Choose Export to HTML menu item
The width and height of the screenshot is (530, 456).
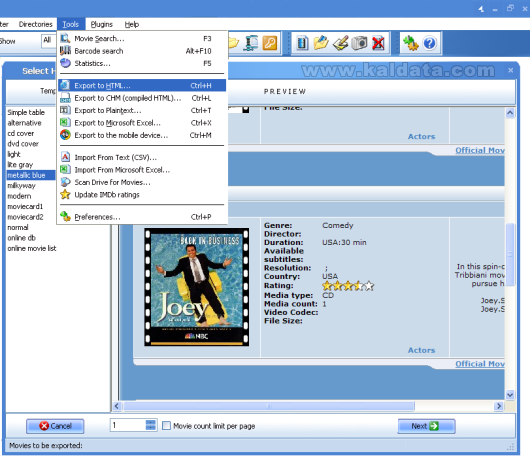tap(142, 86)
